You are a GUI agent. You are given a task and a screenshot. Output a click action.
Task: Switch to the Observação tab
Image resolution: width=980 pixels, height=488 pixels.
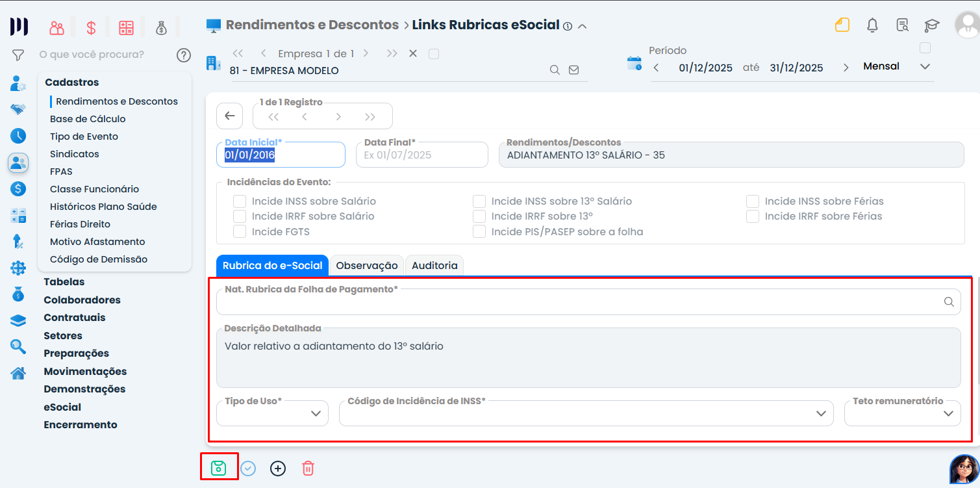[367, 265]
